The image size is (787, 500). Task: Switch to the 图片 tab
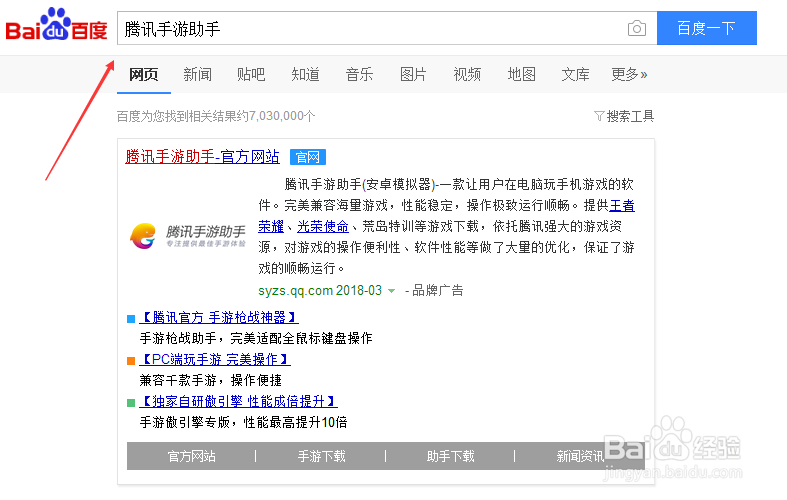(x=413, y=75)
